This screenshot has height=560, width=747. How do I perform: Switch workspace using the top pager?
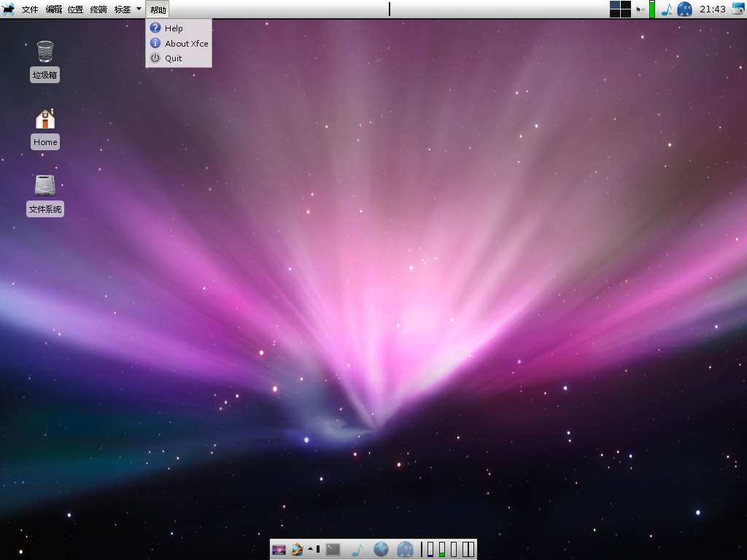pyautogui.click(x=620, y=9)
